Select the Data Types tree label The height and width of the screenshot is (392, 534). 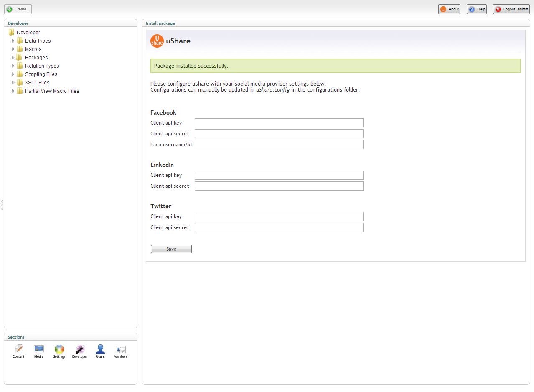click(38, 41)
